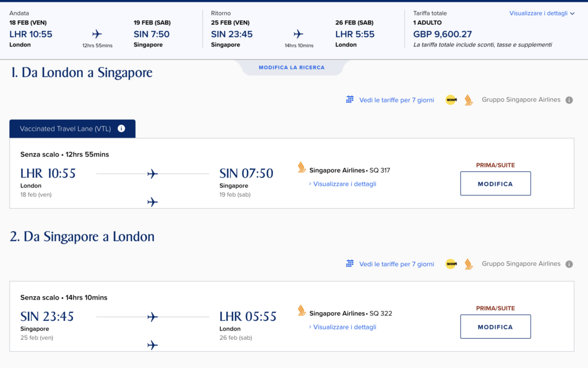Click the calendar icon for outbound 7-day fares
588x368 pixels.
[350, 99]
